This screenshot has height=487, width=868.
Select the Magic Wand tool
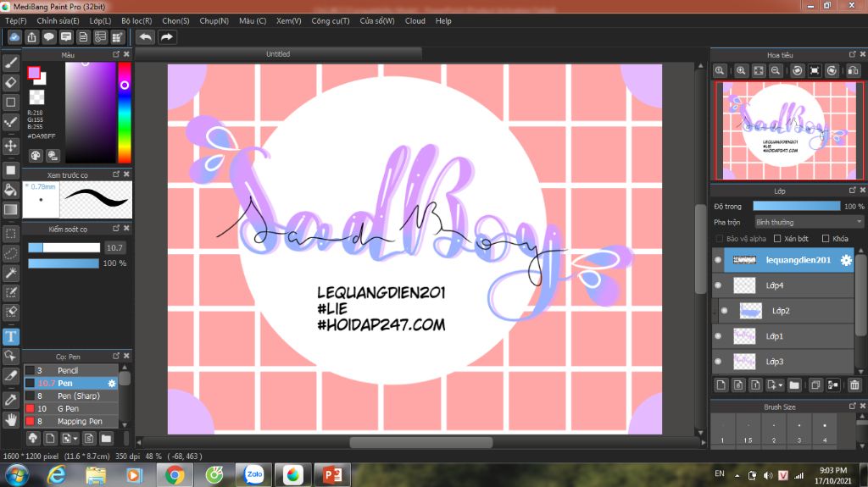tap(10, 272)
